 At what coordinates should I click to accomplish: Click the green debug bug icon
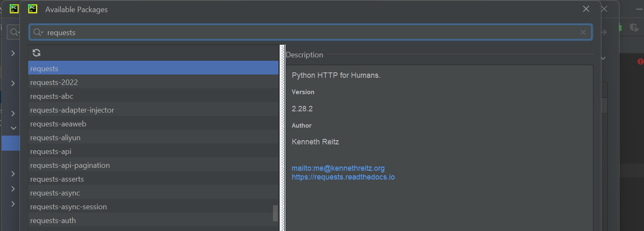(619, 28)
